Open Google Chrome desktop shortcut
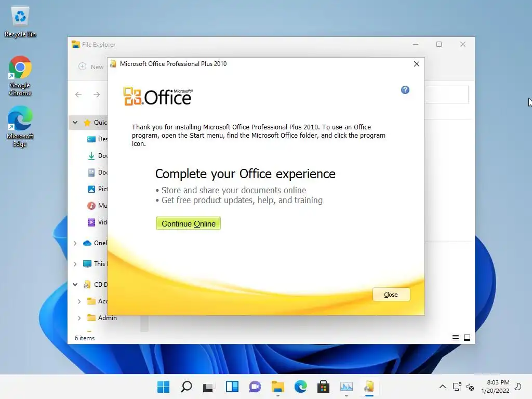Viewport: 532px width, 399px height. (20, 76)
